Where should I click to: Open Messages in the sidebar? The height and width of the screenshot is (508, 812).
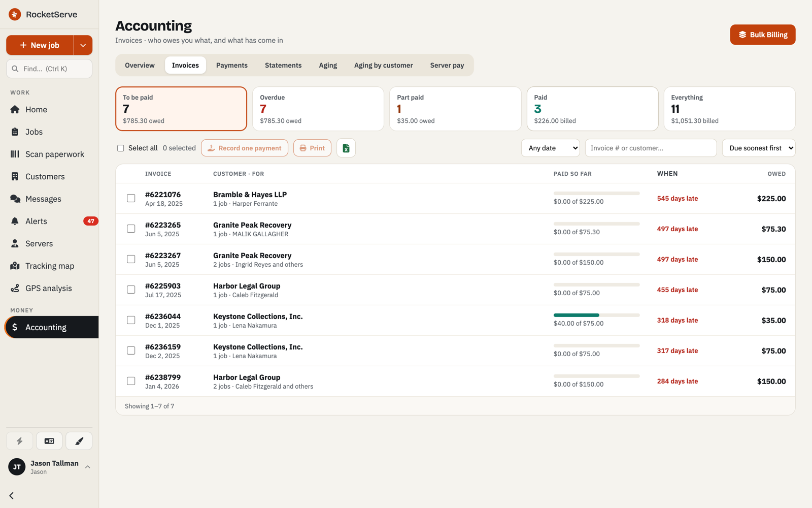tap(49, 199)
